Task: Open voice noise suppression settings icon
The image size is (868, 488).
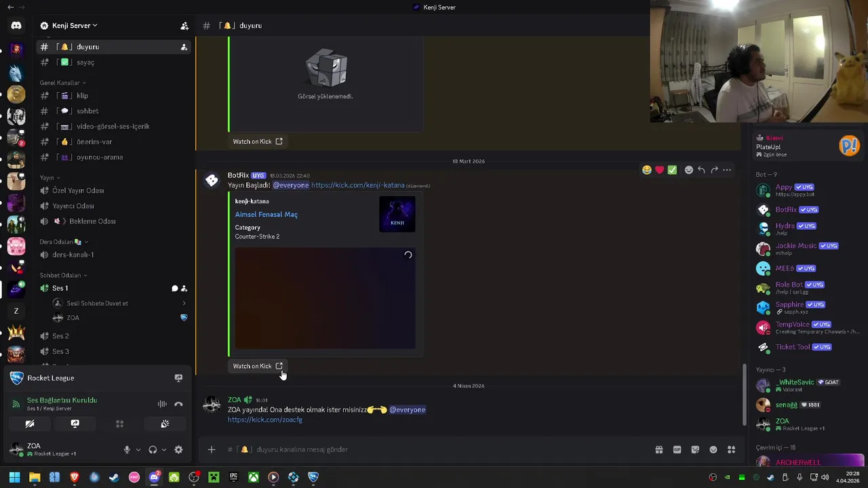Action: [162, 404]
